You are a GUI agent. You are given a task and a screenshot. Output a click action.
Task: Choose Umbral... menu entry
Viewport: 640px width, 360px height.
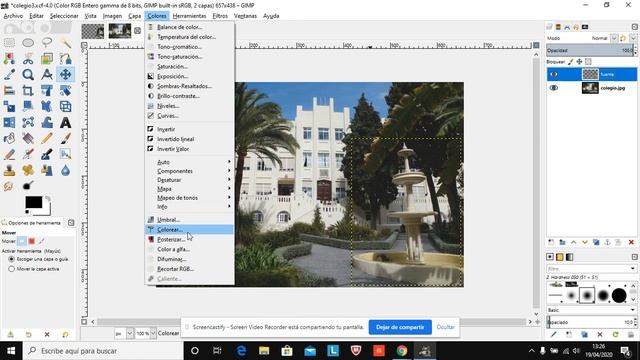(190, 220)
